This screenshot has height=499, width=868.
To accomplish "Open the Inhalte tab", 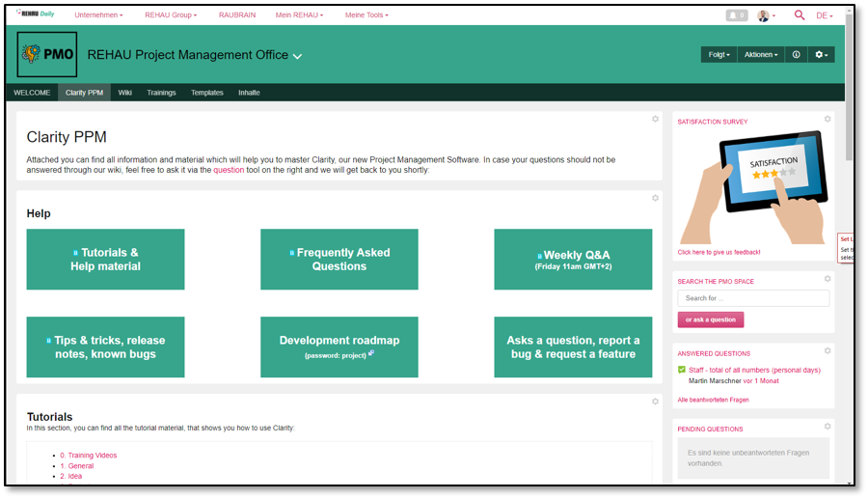I will pyautogui.click(x=249, y=93).
